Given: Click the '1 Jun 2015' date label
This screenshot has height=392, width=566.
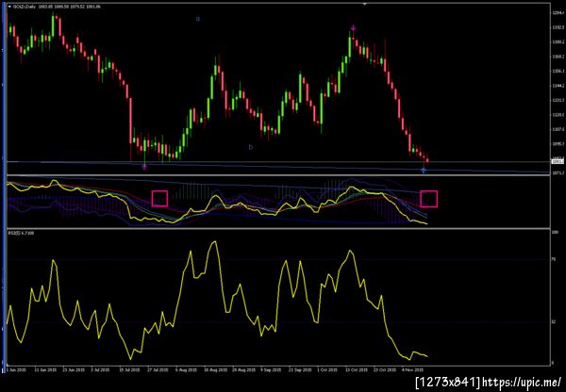Looking at the screenshot, I should click(x=17, y=370).
